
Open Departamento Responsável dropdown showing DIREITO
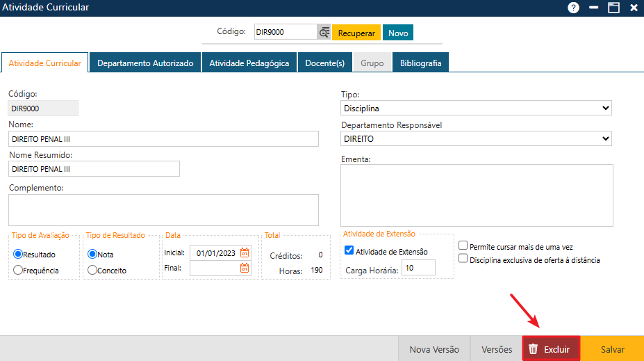pyautogui.click(x=476, y=138)
